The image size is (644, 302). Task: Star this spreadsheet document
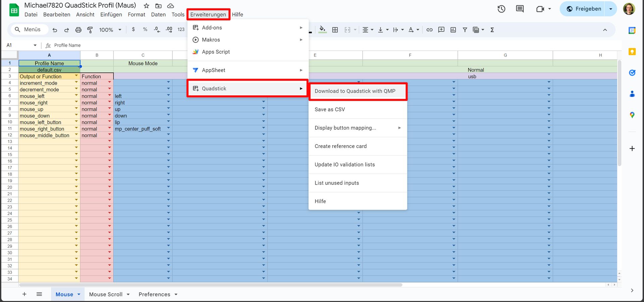coord(146,6)
